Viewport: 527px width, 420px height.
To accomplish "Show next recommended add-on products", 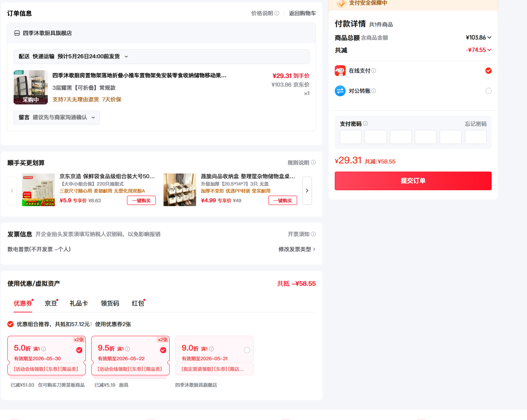I will [x=307, y=191].
